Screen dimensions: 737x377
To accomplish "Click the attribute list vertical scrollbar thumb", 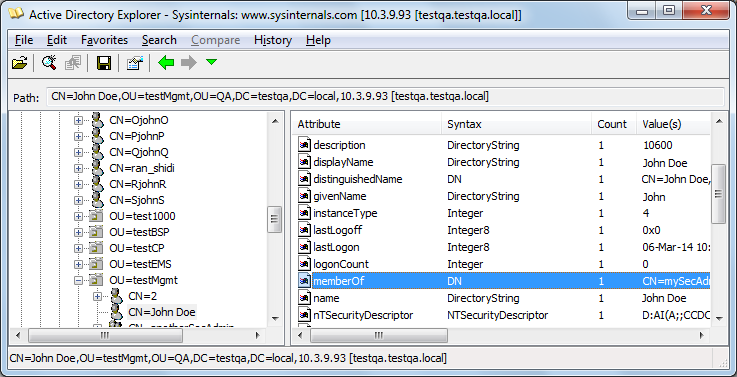I will point(718,194).
